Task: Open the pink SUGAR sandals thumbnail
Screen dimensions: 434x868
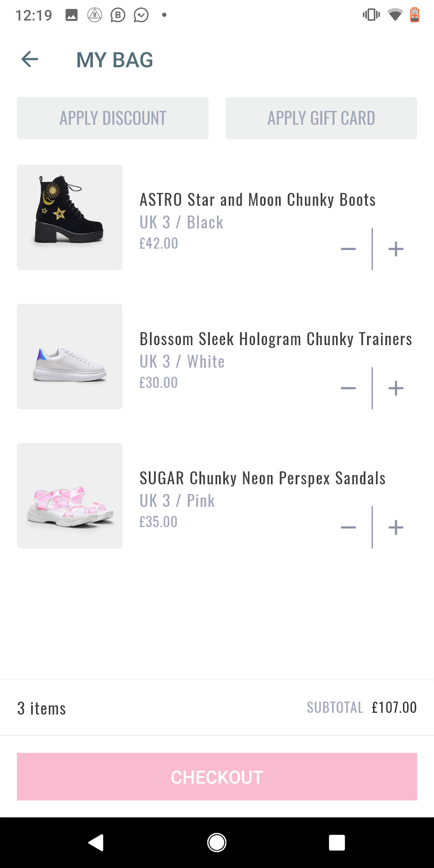Action: pyautogui.click(x=70, y=495)
